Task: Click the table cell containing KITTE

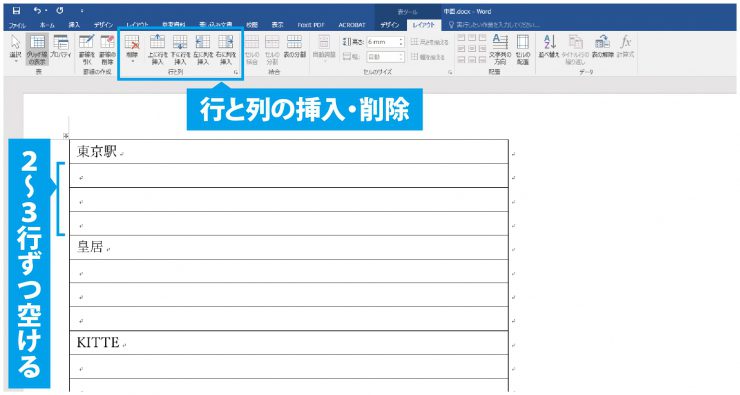Action: (289, 343)
